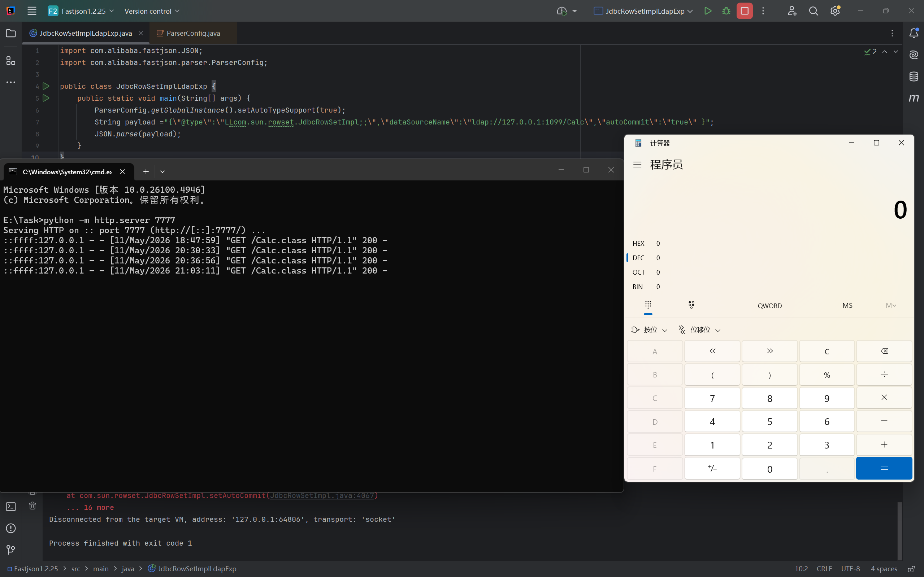Switch to ParserConfig.java editor tab
The height and width of the screenshot is (577, 924).
(193, 33)
